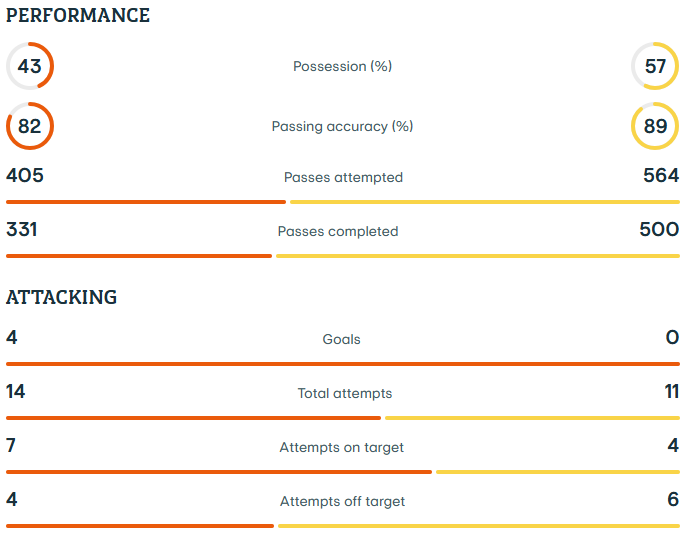The height and width of the screenshot is (535, 689).
Task: Click the orange Passes attempted bar
Action: tap(146, 202)
